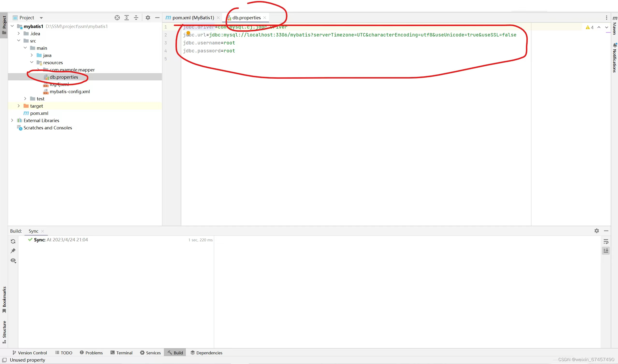Expand the target folder
The height and width of the screenshot is (364, 618).
[x=19, y=106]
